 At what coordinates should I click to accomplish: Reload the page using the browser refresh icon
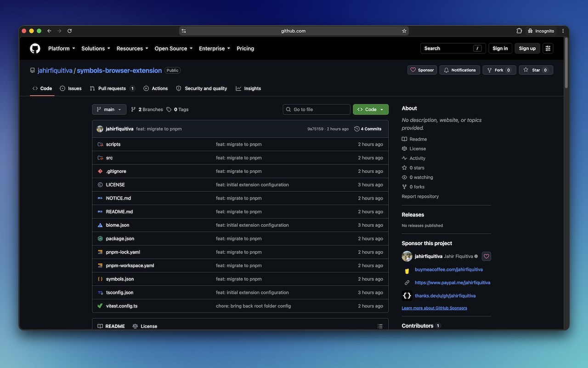pyautogui.click(x=70, y=31)
